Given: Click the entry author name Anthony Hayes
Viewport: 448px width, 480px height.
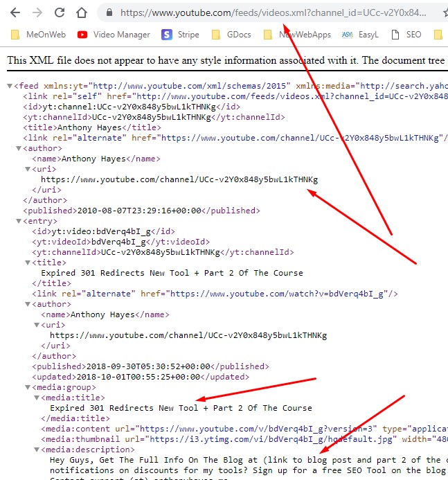Looking at the screenshot, I should (102, 314).
